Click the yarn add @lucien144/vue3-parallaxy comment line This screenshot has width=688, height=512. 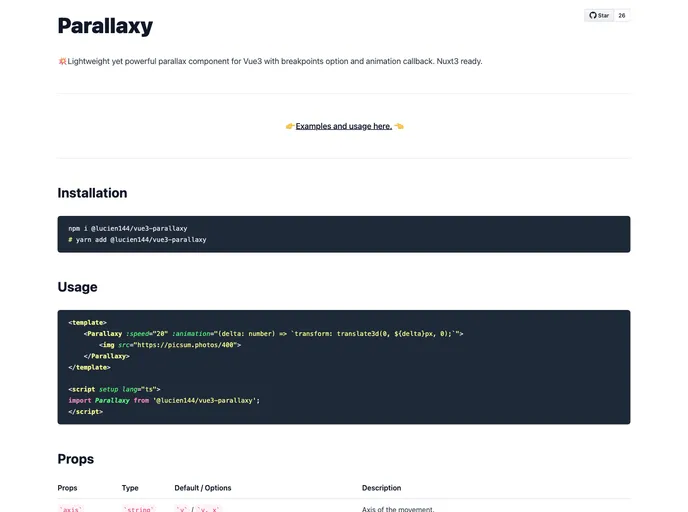pyautogui.click(x=137, y=240)
